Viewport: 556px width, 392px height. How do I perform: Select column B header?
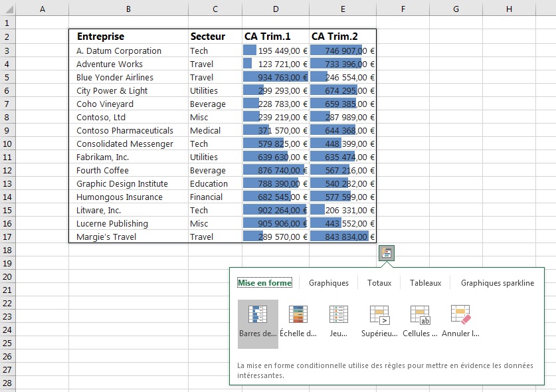pos(128,9)
